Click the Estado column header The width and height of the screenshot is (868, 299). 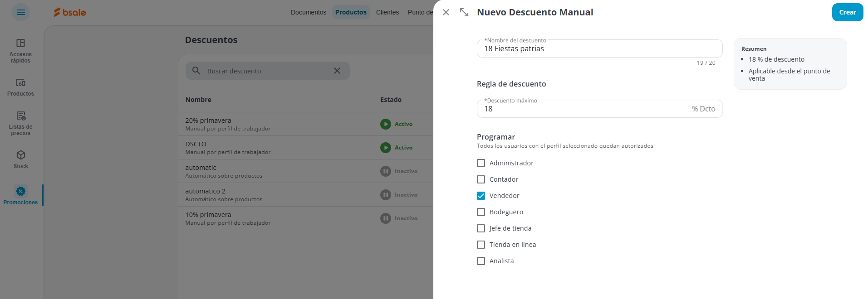pyautogui.click(x=391, y=100)
